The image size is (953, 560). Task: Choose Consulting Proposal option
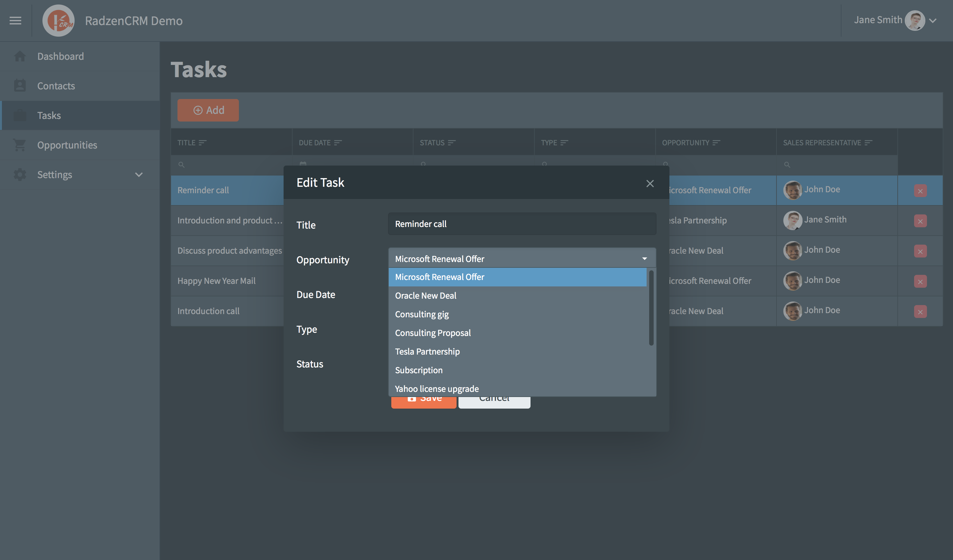pos(517,333)
